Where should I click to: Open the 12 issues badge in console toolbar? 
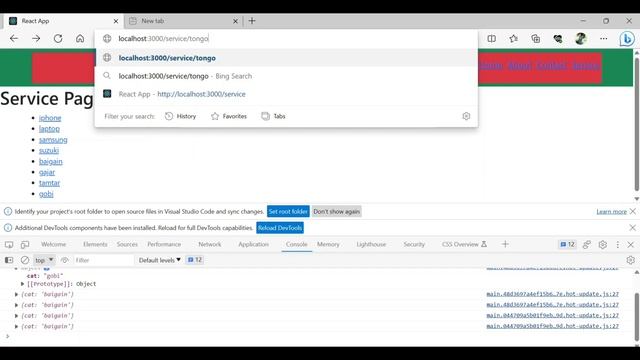(195, 260)
